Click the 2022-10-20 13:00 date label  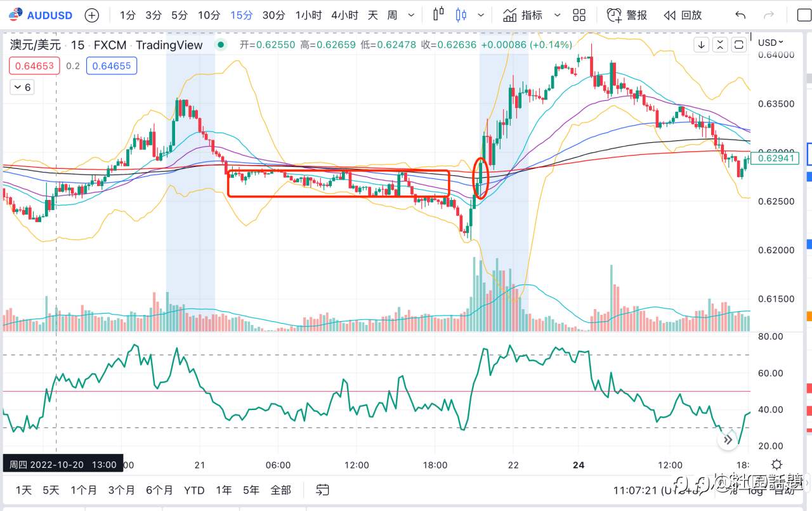pos(63,465)
